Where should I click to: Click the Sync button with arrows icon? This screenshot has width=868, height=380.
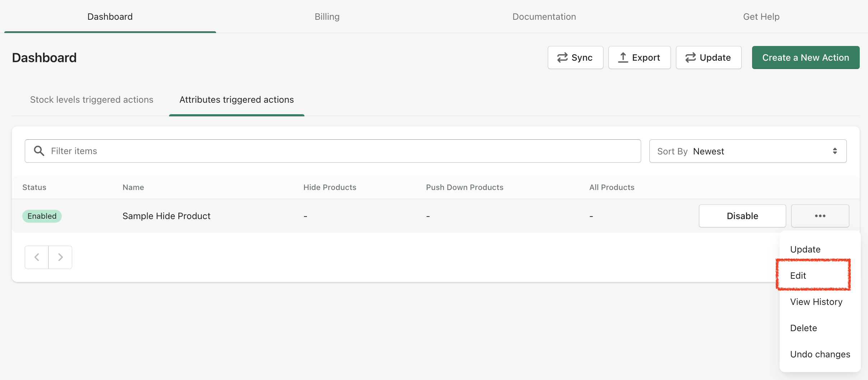575,57
